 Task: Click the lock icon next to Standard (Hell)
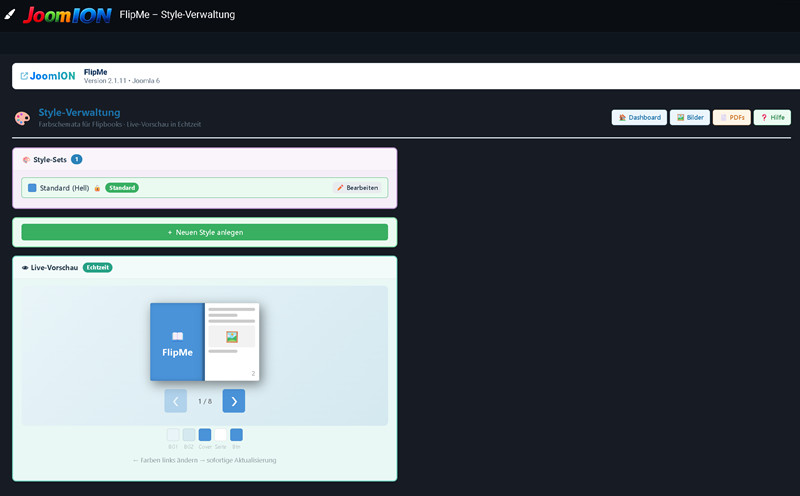pos(97,188)
